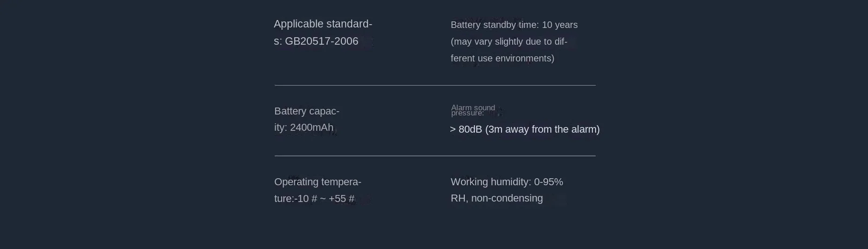Click the small "Alarm sound pressure:" label
This screenshot has height=249, width=868.
click(472, 110)
